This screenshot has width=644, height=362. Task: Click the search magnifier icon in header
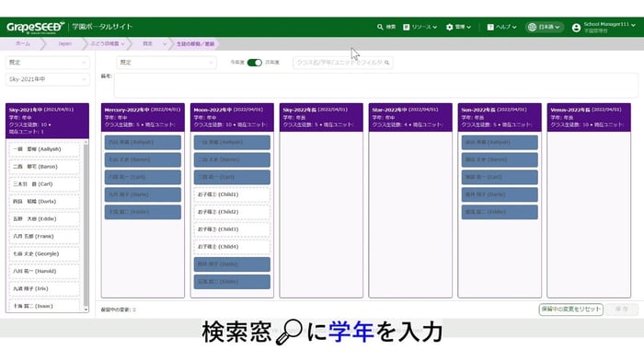point(380,27)
